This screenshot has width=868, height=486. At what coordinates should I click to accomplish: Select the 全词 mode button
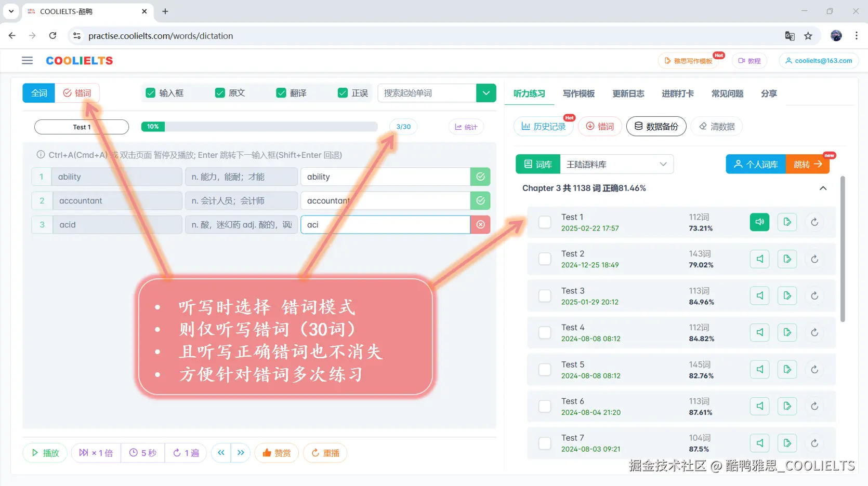click(39, 93)
